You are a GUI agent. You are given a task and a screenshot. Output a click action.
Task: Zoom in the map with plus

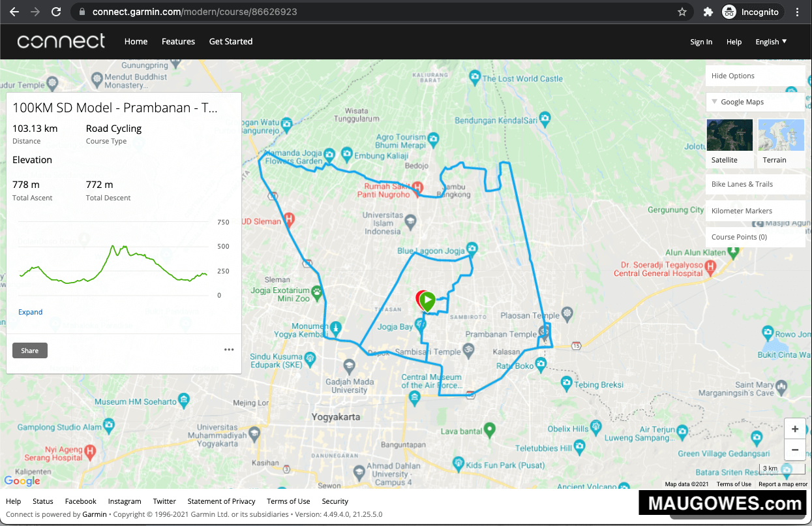click(795, 429)
